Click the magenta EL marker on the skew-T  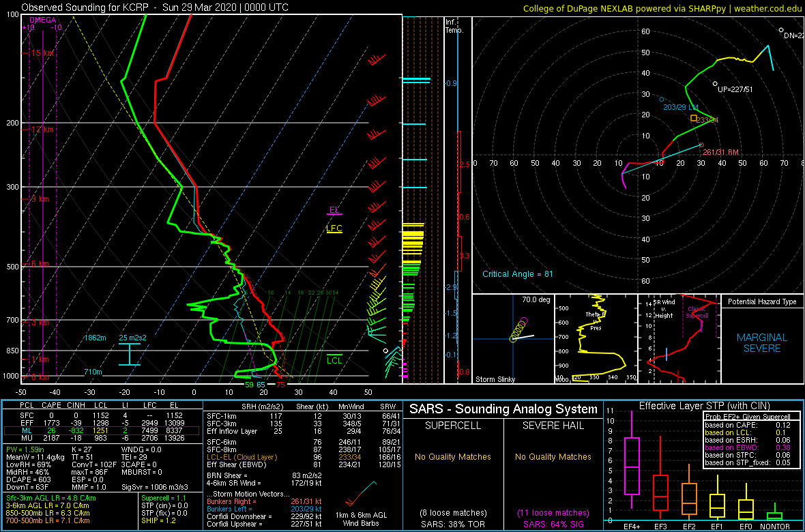tap(335, 211)
